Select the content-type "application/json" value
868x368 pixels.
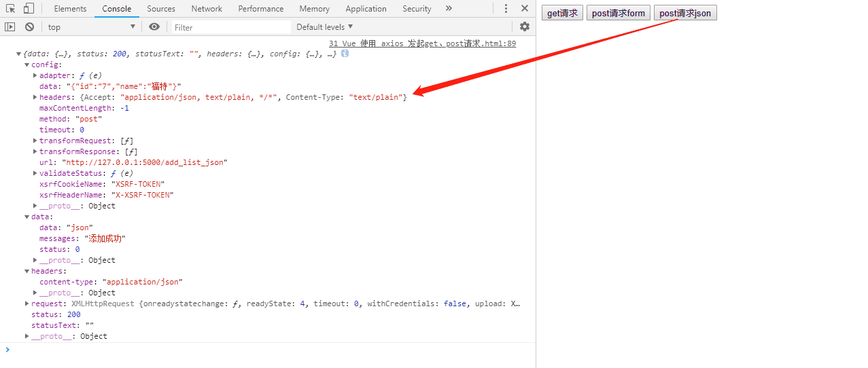[x=142, y=282]
